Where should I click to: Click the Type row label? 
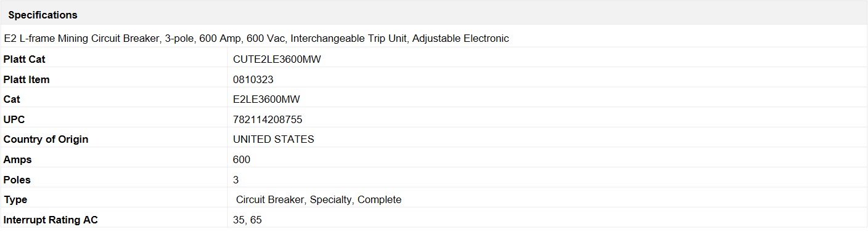15,199
